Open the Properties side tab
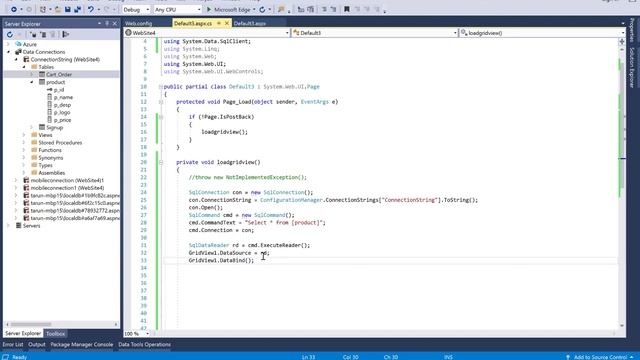The height and width of the screenshot is (360, 640). 632,30
